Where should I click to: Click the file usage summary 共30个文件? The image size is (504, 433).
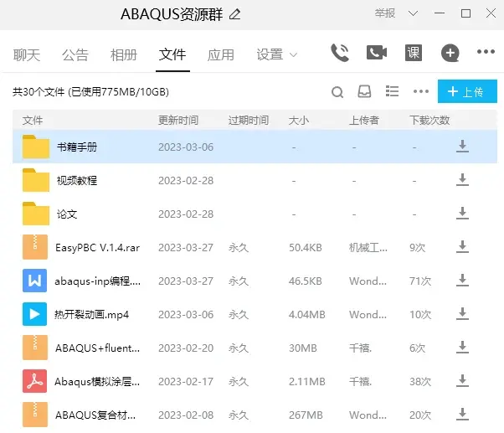tap(90, 92)
